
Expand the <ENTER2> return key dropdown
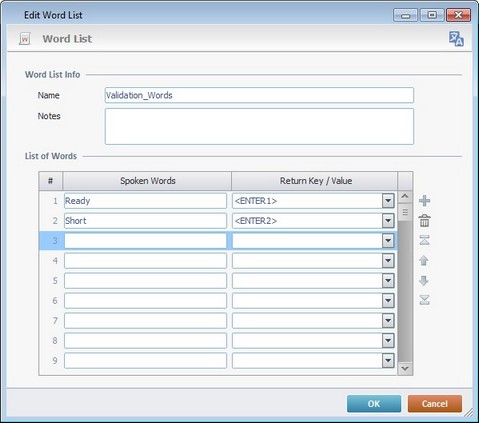(388, 221)
